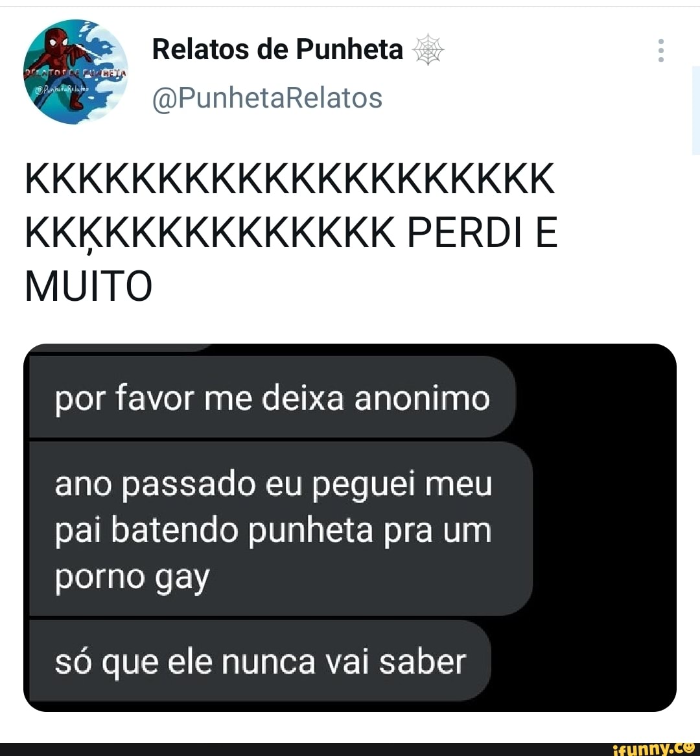Open the @PunhetaRelatos handle link
Viewport: 700px width, 756px height.
pyautogui.click(x=267, y=98)
